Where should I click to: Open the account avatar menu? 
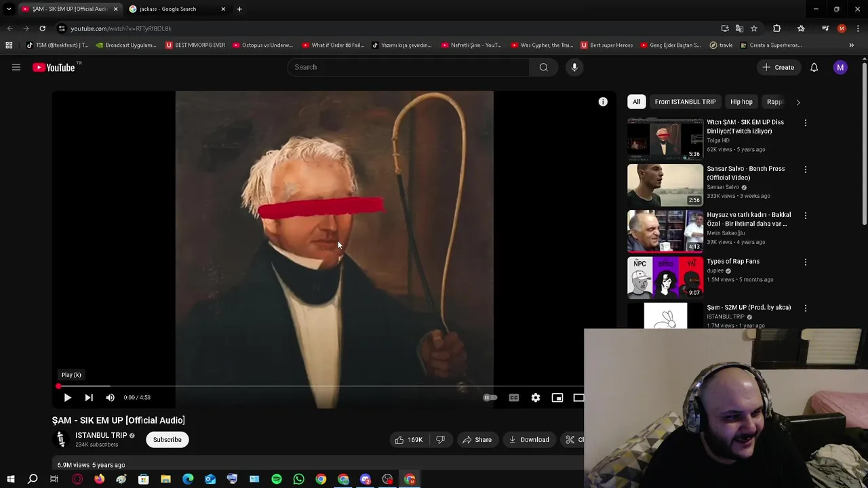[x=840, y=67]
